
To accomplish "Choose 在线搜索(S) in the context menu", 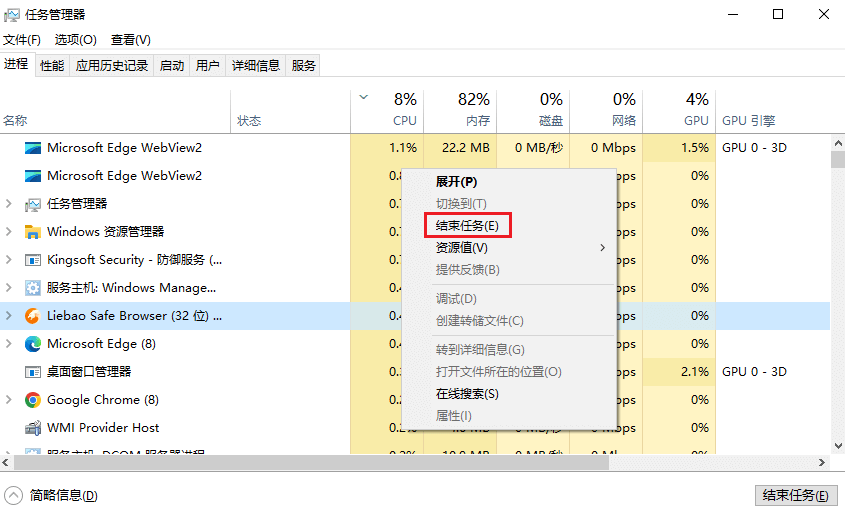I will [510, 394].
